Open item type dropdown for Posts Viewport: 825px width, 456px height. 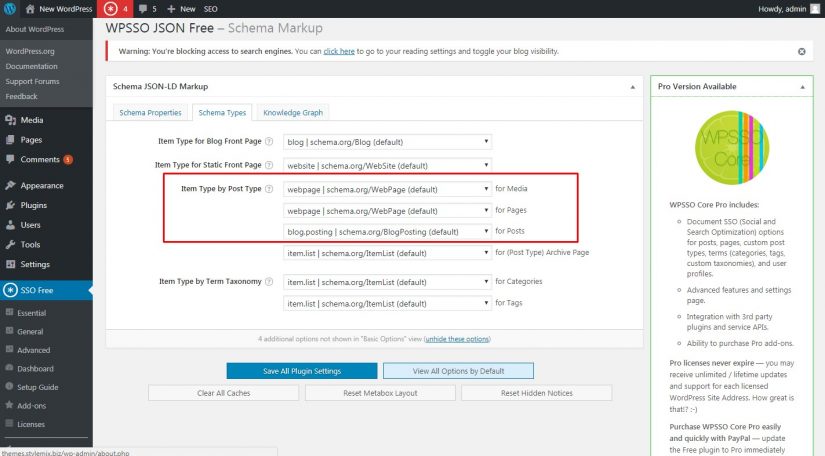387,232
